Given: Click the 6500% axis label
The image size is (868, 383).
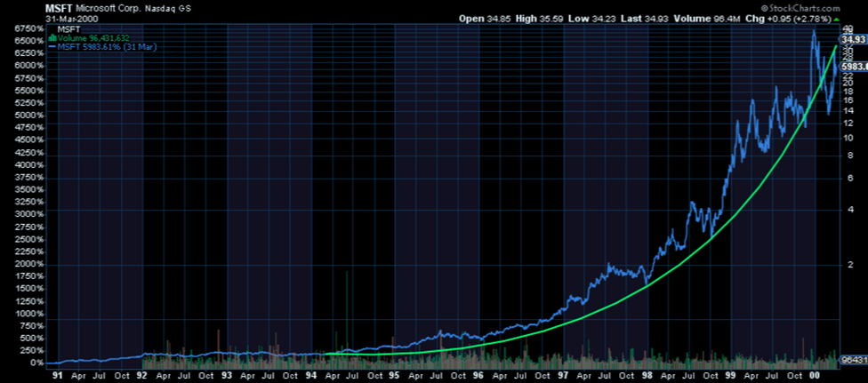Looking at the screenshot, I should coord(29,42).
